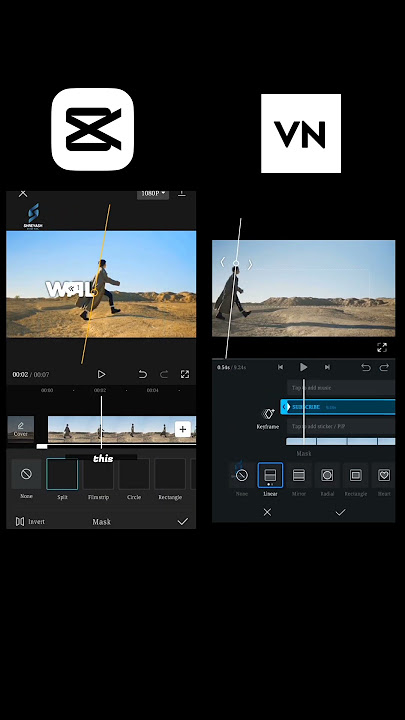The width and height of the screenshot is (405, 720).
Task: Select the SUBSCRIBE text clip in VN
Action: 338,407
